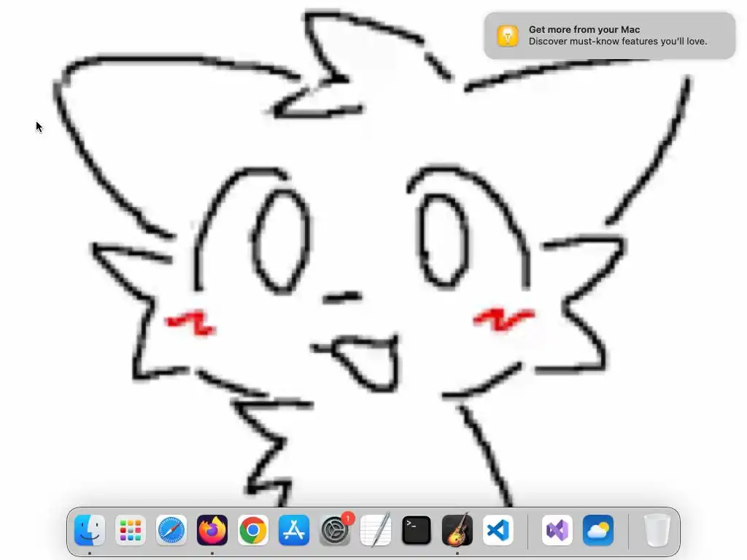Open Visual Studio Code from dock
Viewport: 747px width, 560px height.
click(498, 530)
